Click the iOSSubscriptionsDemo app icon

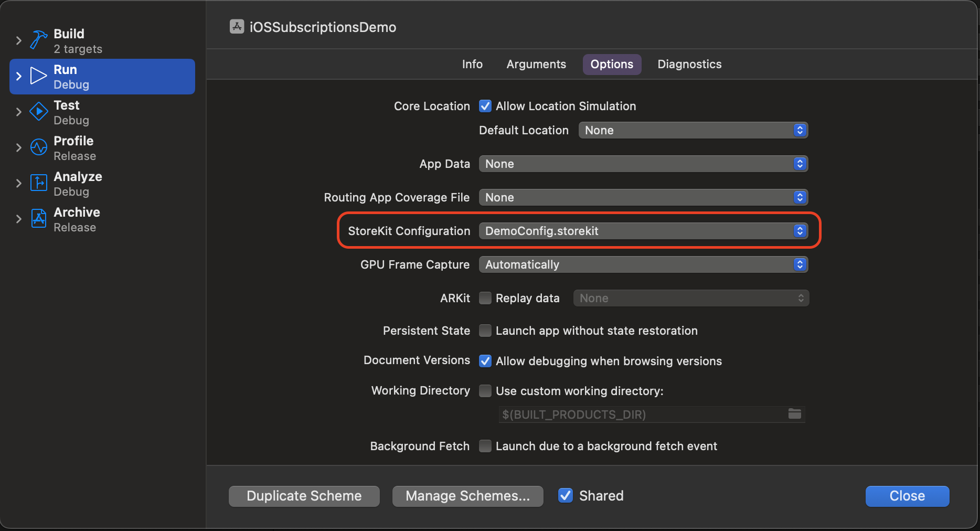(237, 27)
